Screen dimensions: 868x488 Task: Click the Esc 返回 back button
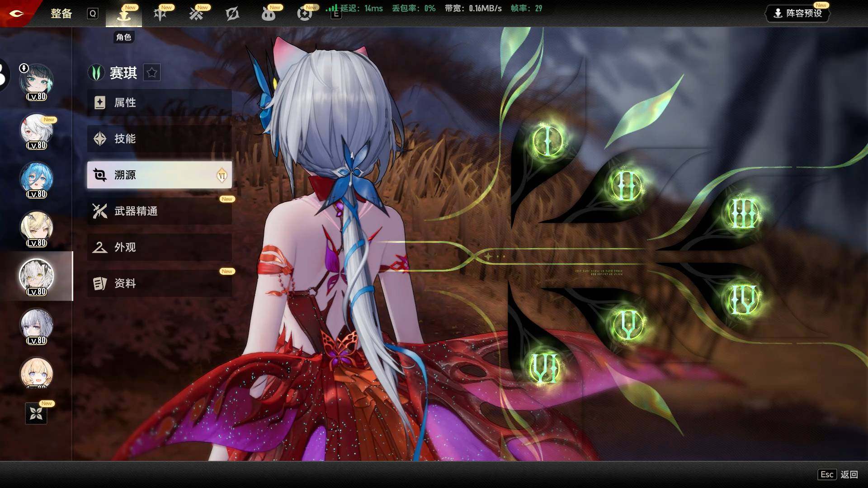click(838, 474)
